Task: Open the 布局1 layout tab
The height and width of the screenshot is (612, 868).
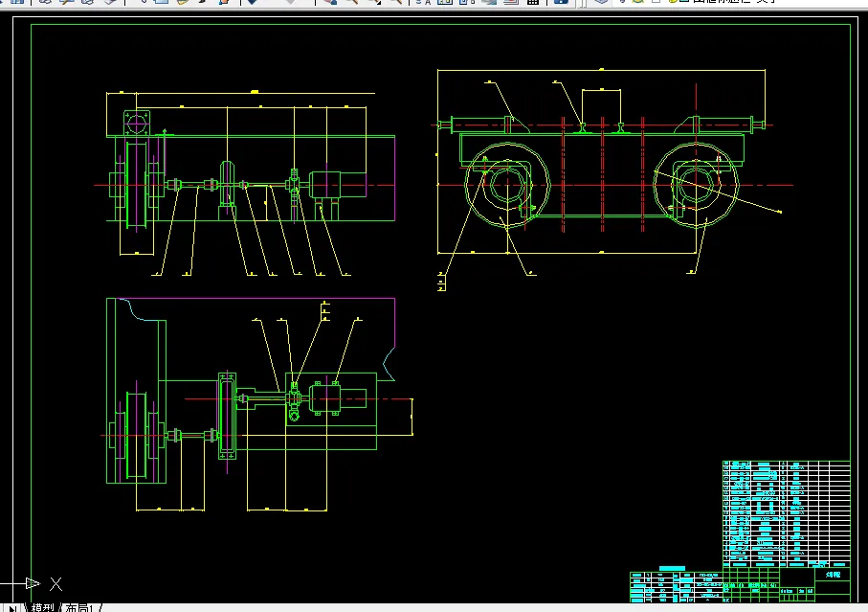Action: [79, 607]
